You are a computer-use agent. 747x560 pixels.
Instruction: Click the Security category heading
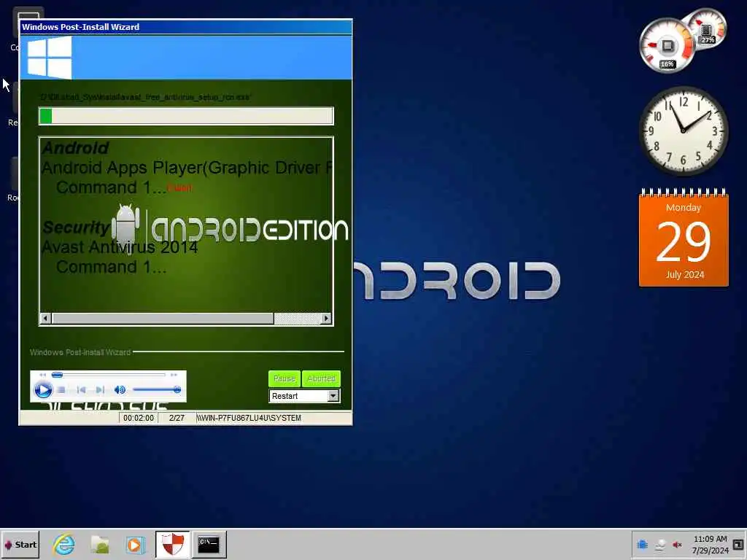(76, 227)
